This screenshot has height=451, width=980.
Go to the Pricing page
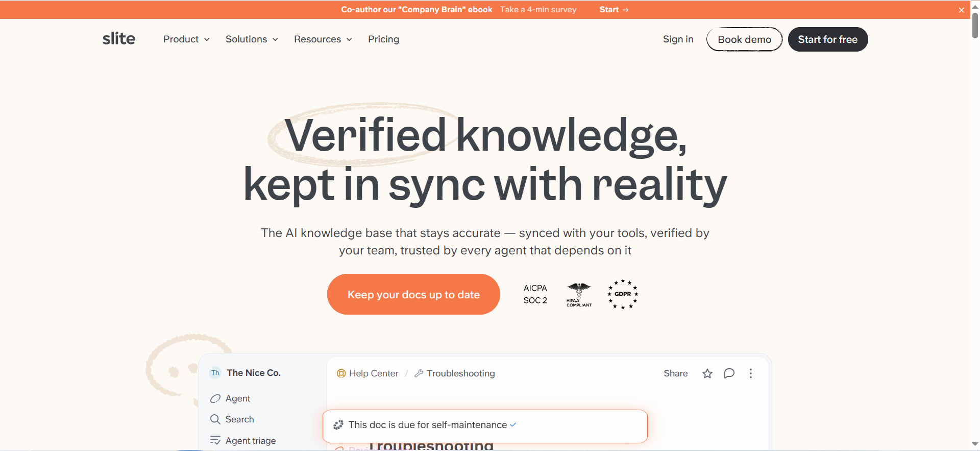click(384, 39)
